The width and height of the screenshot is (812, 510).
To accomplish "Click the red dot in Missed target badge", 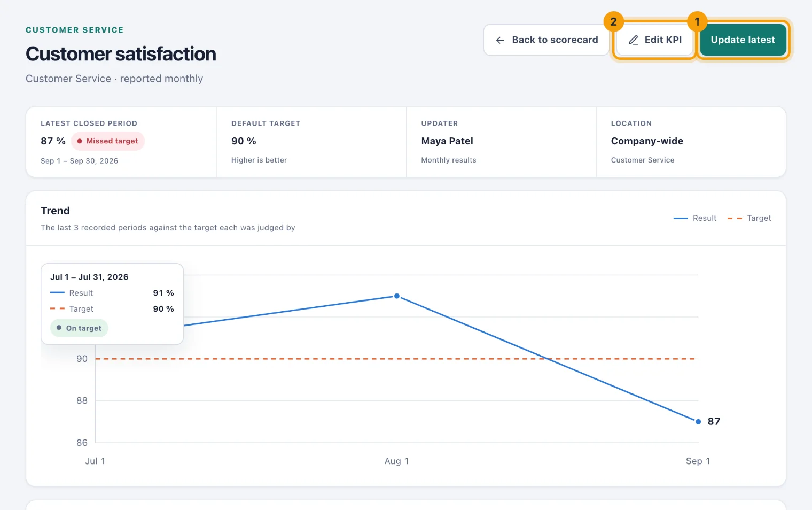I will [80, 141].
